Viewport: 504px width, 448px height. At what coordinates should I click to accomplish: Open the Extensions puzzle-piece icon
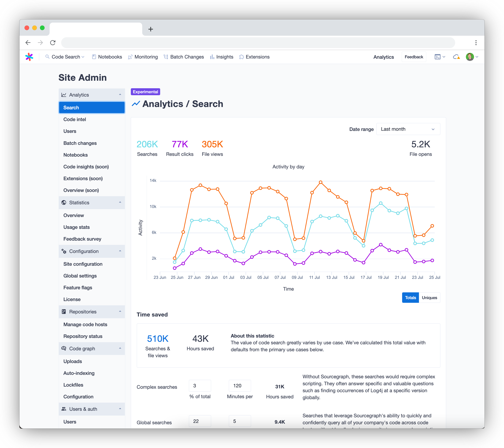click(242, 57)
